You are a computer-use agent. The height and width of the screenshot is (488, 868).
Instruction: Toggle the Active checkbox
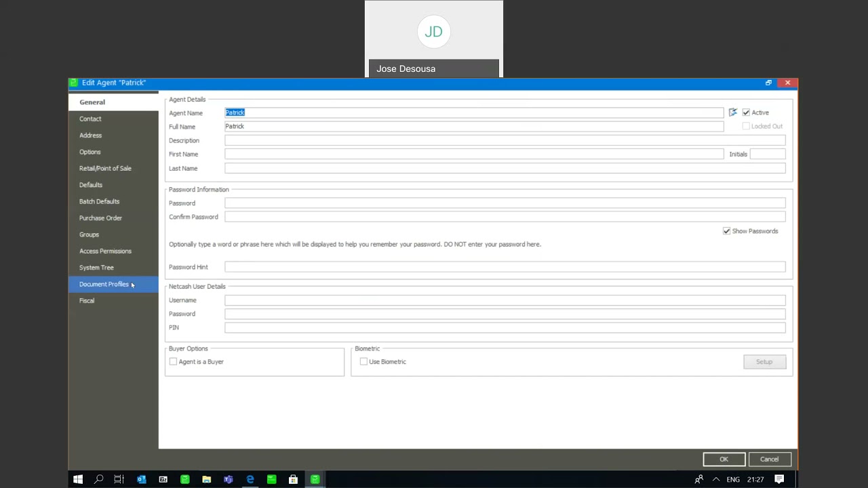[746, 113]
